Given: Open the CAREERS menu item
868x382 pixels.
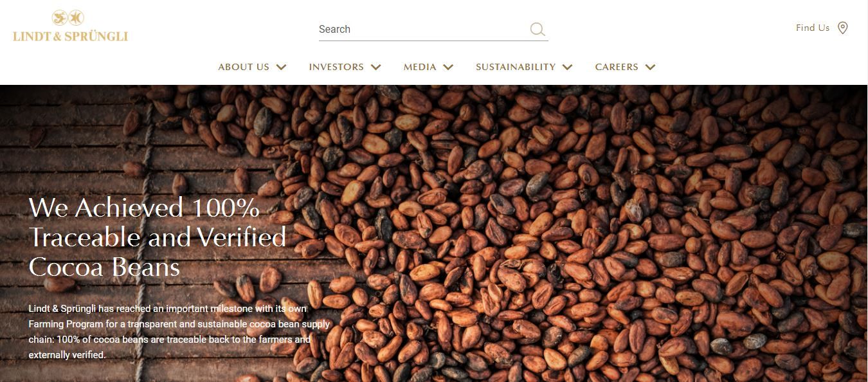Looking at the screenshot, I should pyautogui.click(x=617, y=67).
